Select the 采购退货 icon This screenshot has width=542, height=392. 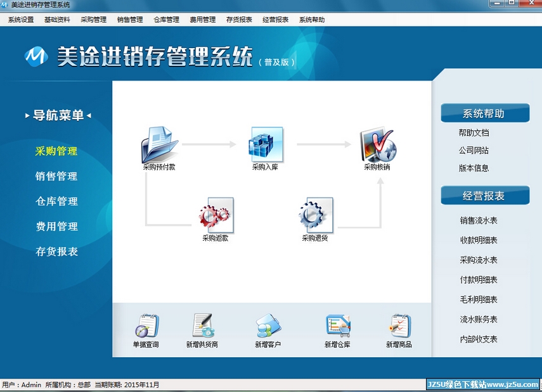tap(315, 215)
